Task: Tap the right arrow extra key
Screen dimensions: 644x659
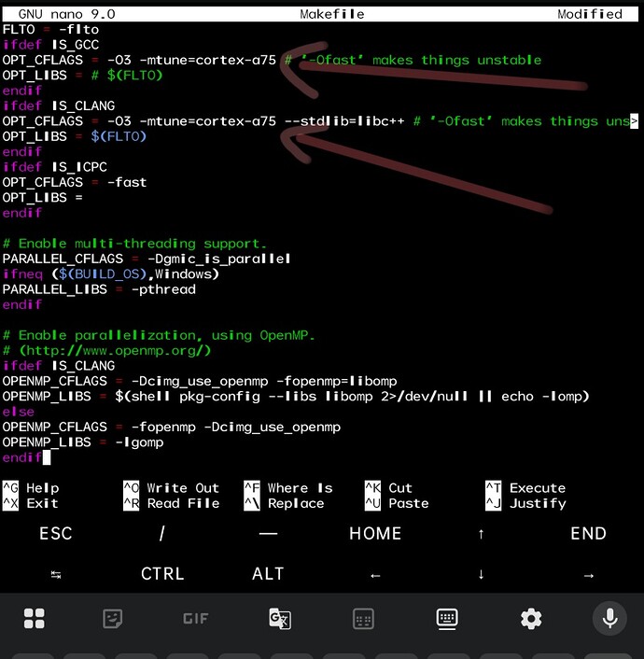Action: pos(589,575)
